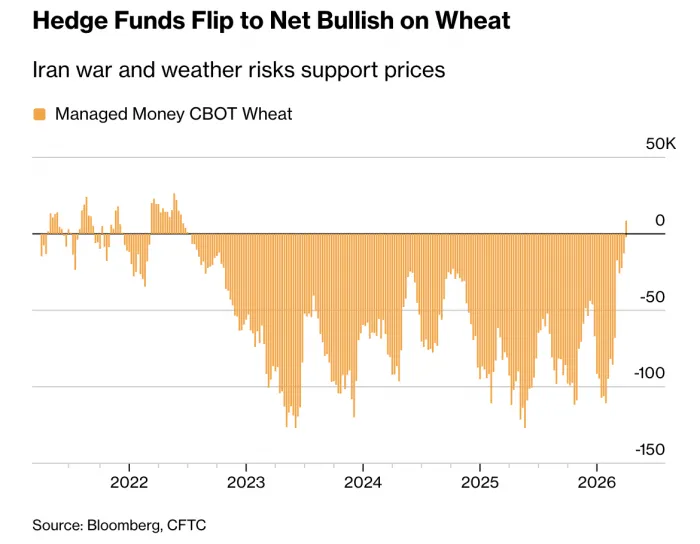
Task: Click the orange legend swatch square
Action: [x=40, y=114]
